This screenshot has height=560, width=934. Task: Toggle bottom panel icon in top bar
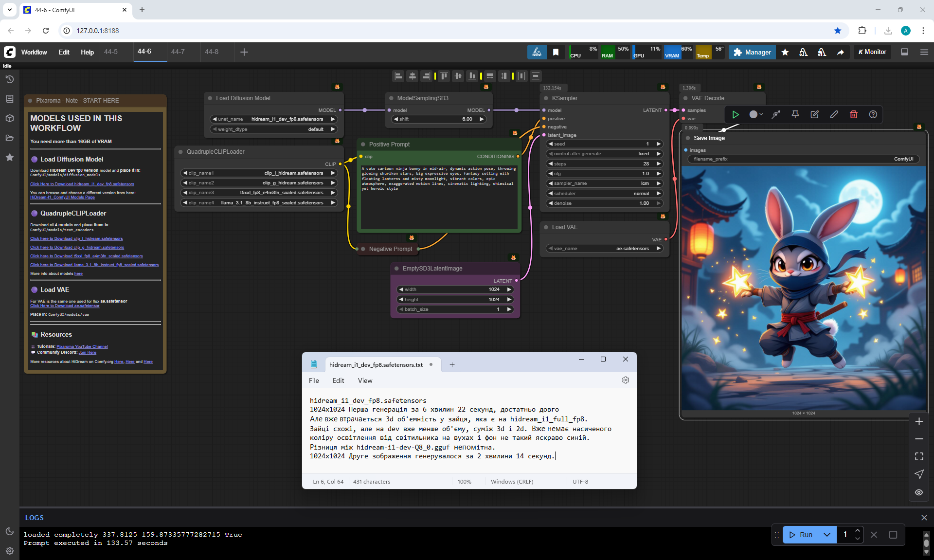[x=904, y=52]
